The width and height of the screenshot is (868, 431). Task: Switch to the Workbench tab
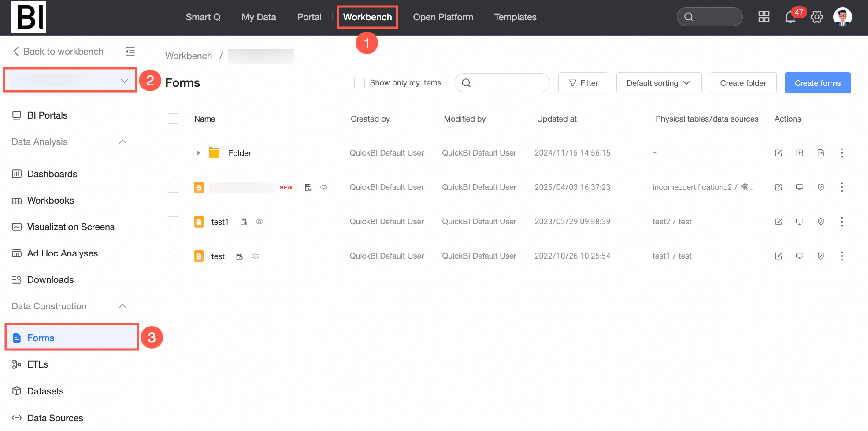[367, 17]
